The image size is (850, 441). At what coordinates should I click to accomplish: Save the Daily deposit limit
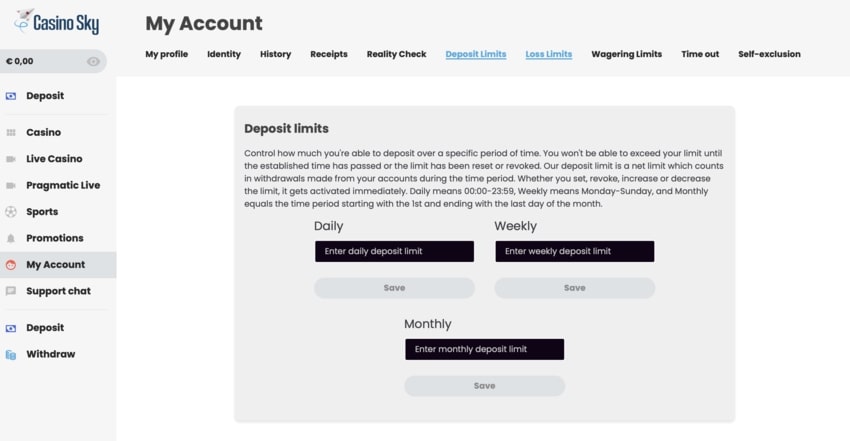pos(395,288)
